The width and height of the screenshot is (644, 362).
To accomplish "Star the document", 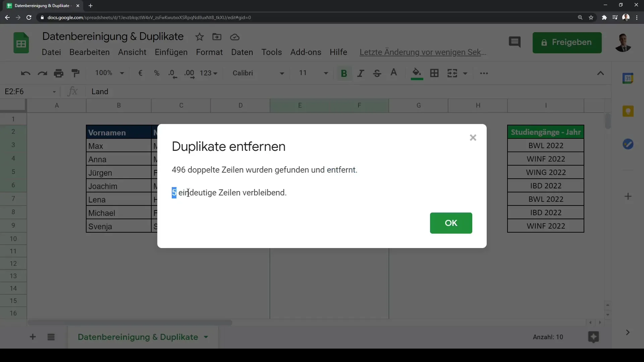I will 200,37.
